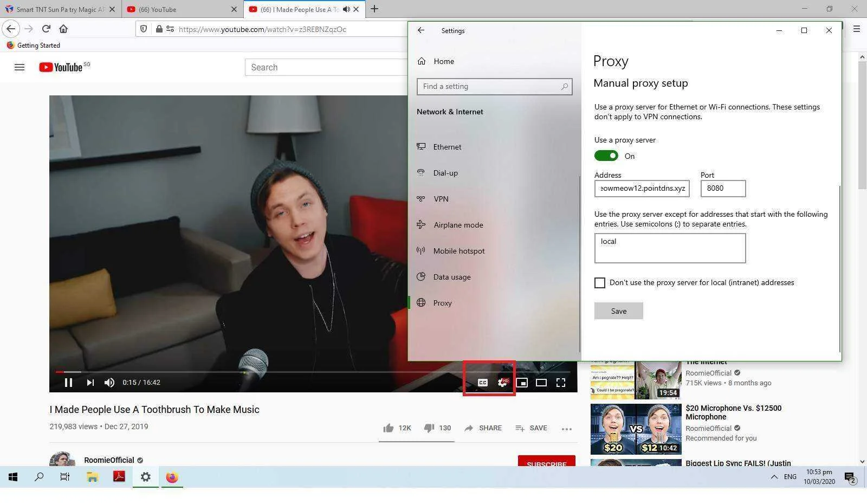Open Firefox home page icon
Image resolution: width=867 pixels, height=504 pixels.
(x=63, y=29)
